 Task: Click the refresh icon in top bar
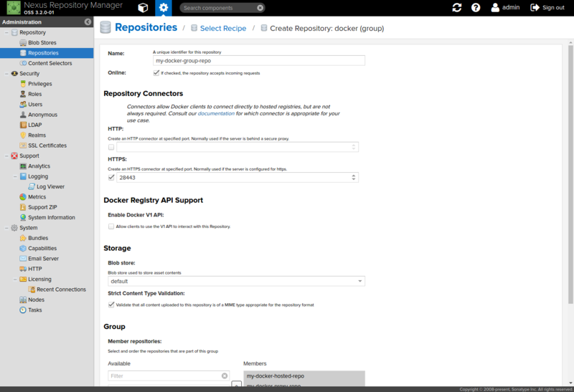(457, 8)
